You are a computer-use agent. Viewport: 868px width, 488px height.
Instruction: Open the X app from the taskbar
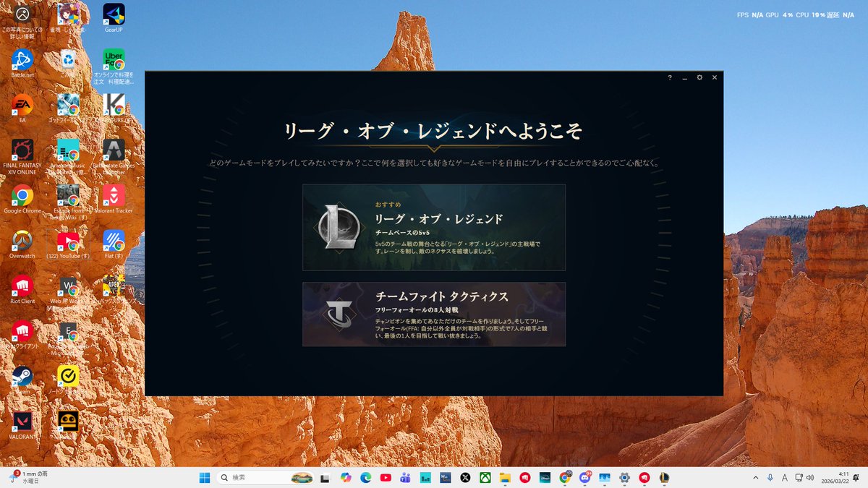pyautogui.click(x=465, y=477)
